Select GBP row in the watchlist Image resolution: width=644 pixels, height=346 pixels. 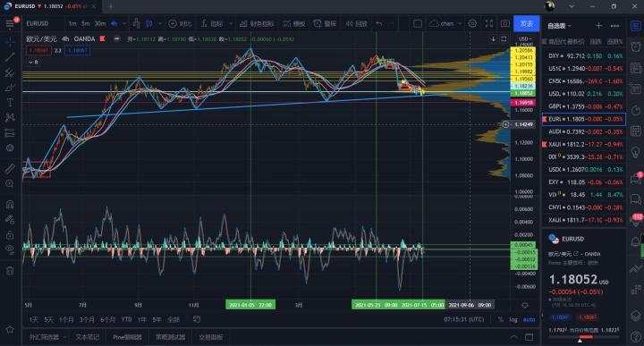584,106
